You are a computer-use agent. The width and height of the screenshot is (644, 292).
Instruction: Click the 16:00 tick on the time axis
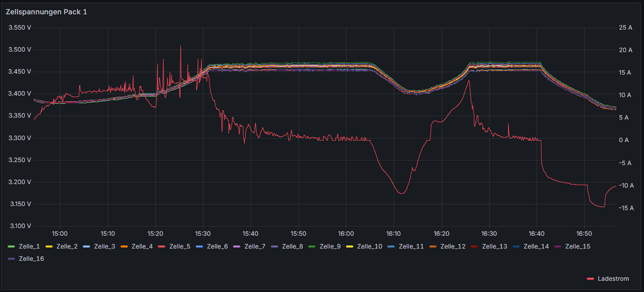tap(346, 234)
